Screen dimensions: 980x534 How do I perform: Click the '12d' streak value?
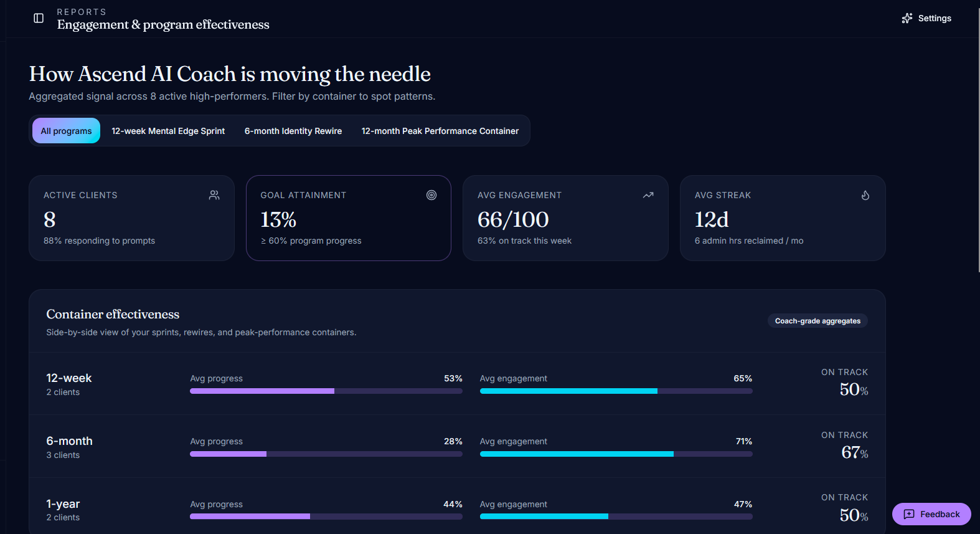pos(712,219)
